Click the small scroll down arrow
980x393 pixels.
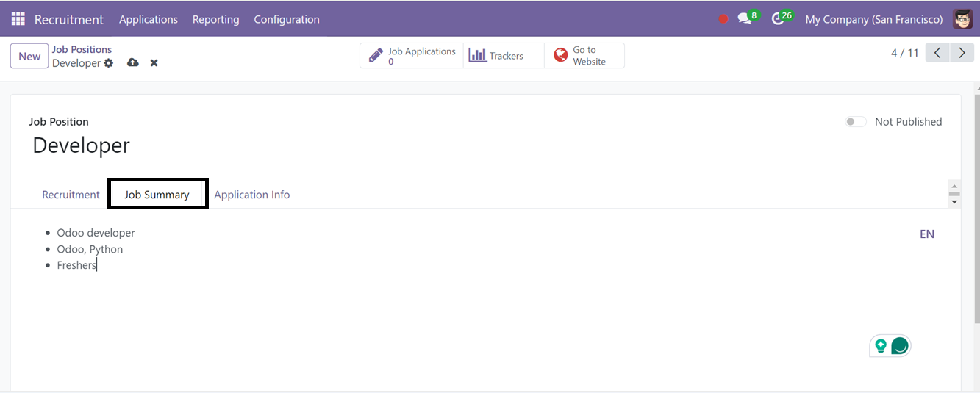click(954, 201)
